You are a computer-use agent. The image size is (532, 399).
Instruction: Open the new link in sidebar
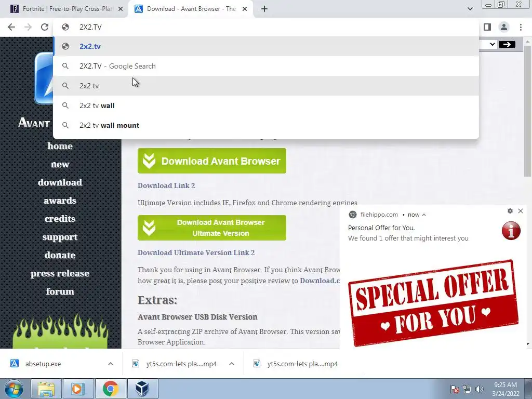60,164
